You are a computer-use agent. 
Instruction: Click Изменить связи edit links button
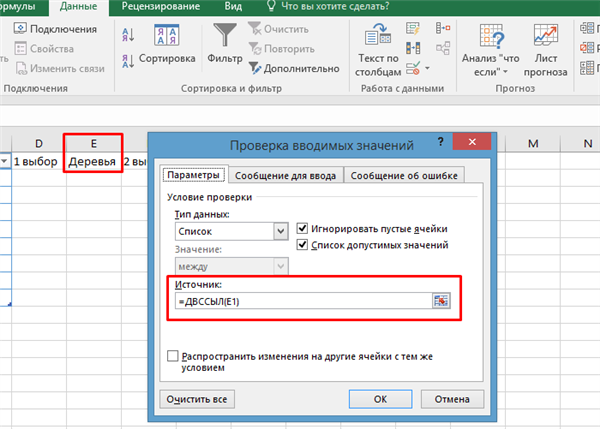click(60, 69)
